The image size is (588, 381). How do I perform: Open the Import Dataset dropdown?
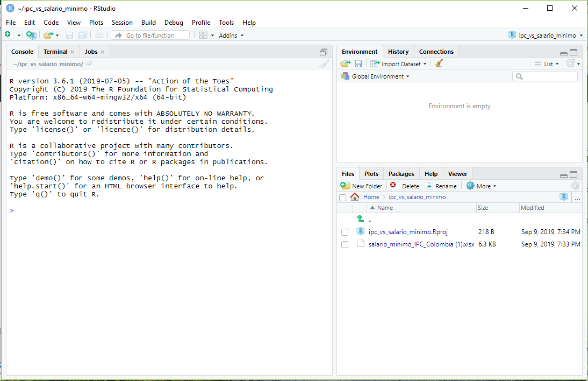tap(398, 64)
